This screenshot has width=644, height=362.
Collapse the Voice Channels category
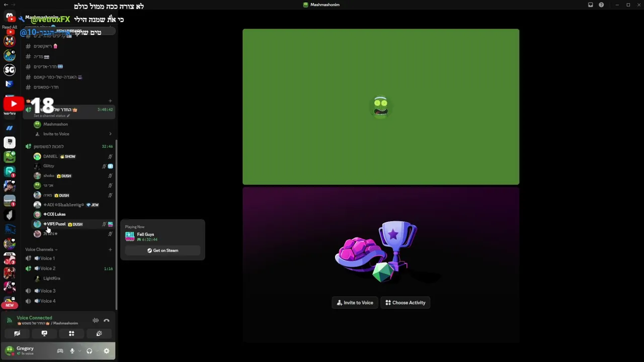(41, 249)
